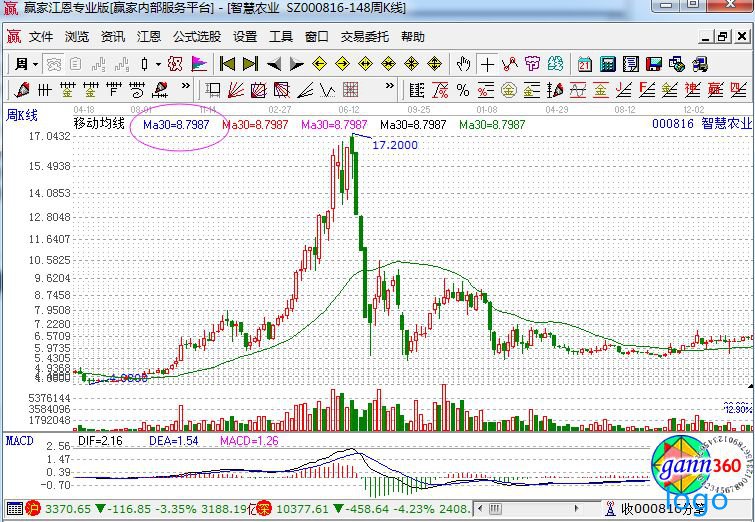Click the calendar icon in the toolbar
The image size is (755, 522).
584,64
